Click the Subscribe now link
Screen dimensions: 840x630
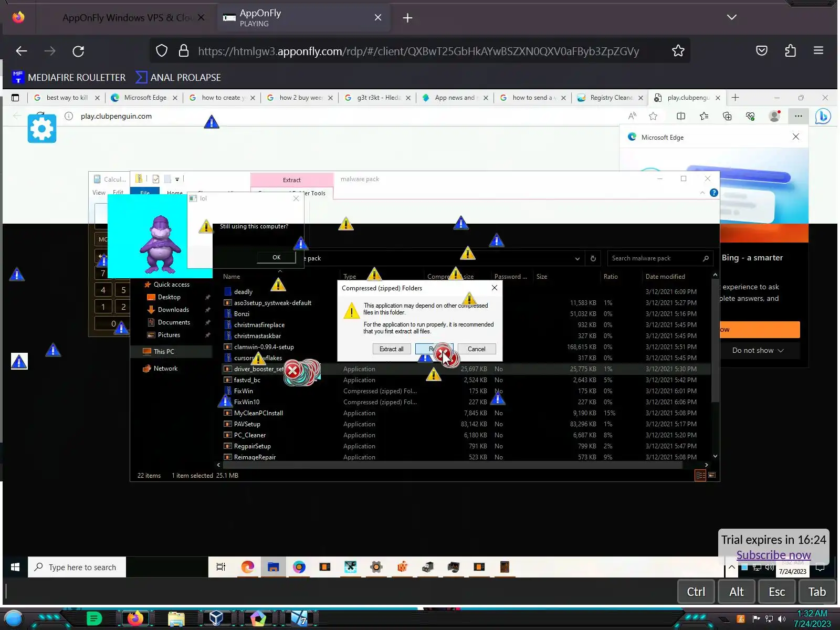pos(773,555)
